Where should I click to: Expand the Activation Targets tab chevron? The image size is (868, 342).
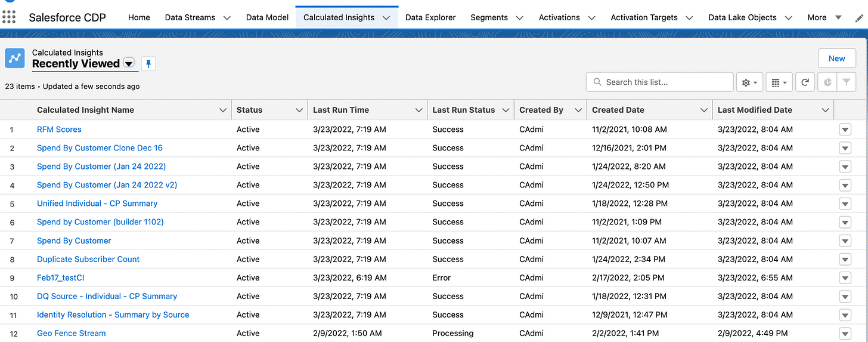[689, 18]
